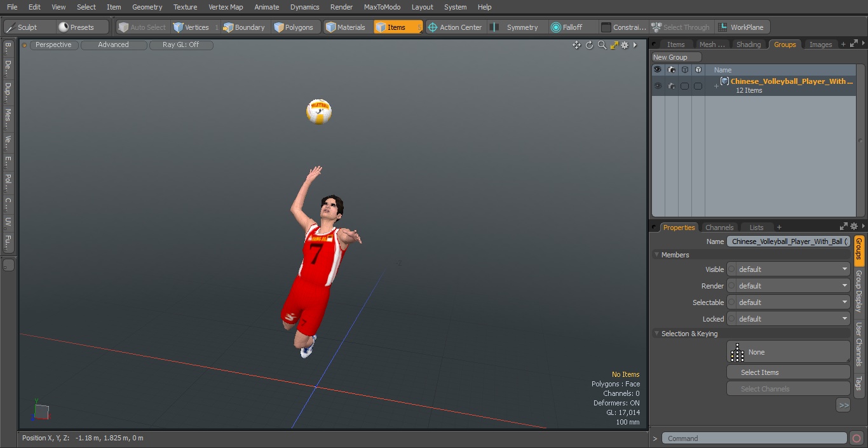Toggle visibility eye of Chinese_Volleyball_Player group

click(x=658, y=86)
